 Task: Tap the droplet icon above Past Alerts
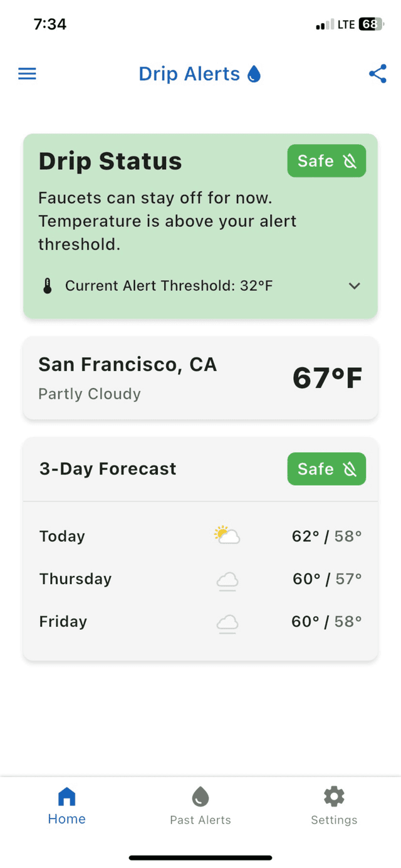click(200, 795)
